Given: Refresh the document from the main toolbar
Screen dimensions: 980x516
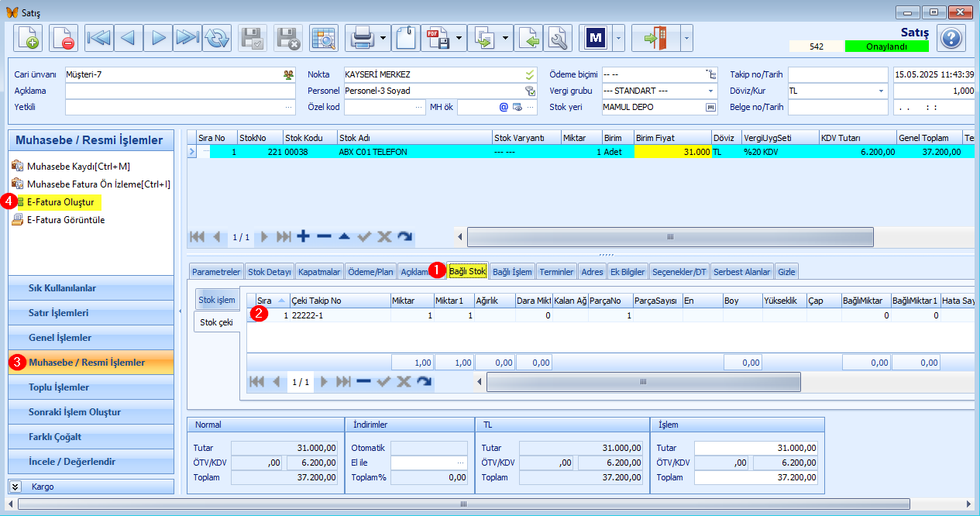Looking at the screenshot, I should pyautogui.click(x=217, y=37).
